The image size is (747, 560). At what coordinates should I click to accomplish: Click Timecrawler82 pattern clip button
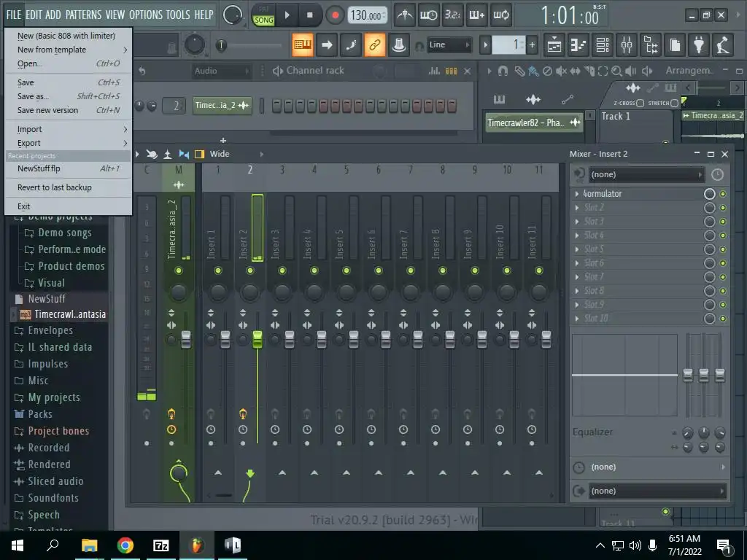point(534,122)
